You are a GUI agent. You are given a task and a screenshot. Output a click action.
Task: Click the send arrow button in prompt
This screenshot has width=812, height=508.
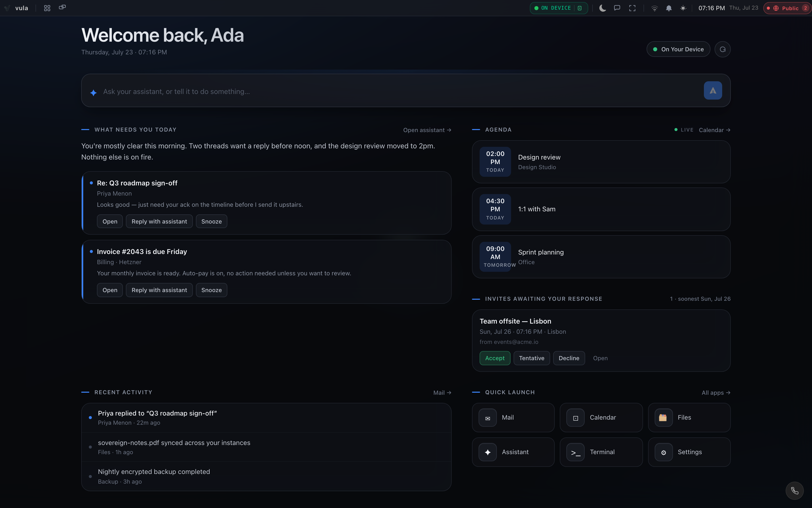point(713,90)
